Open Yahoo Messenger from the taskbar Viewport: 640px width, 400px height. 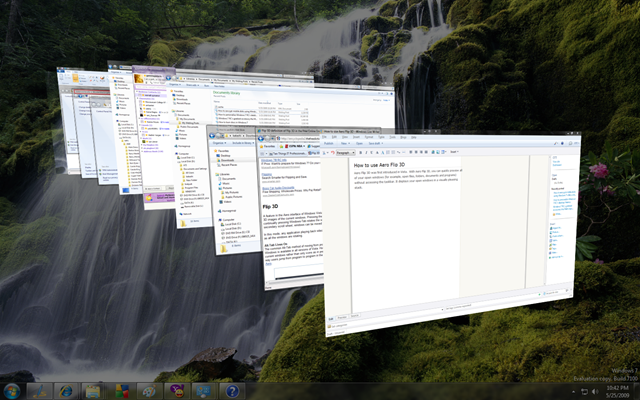tap(177, 391)
